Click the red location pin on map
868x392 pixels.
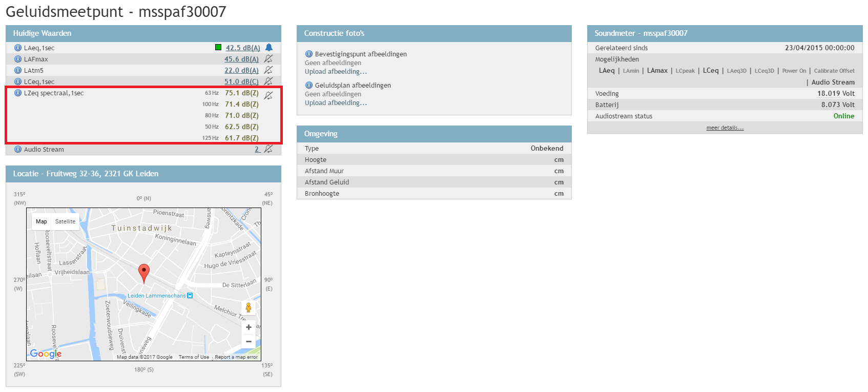pyautogui.click(x=144, y=272)
